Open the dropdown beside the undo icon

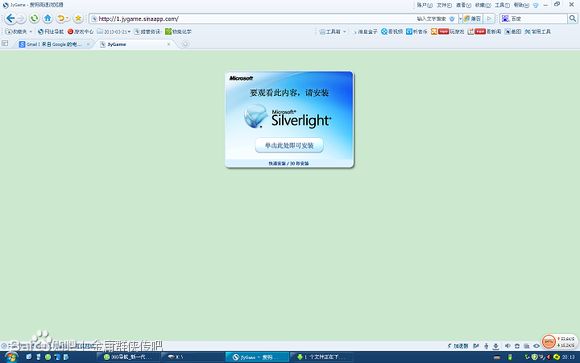point(68,19)
